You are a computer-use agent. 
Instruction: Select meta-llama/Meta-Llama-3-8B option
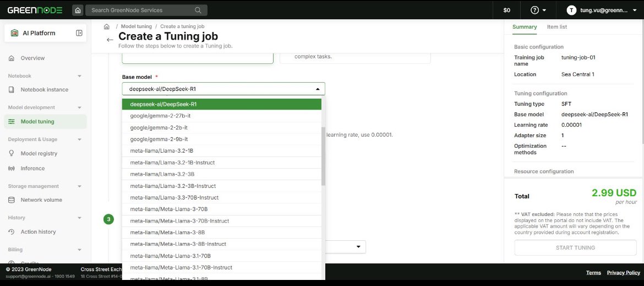[222, 233]
